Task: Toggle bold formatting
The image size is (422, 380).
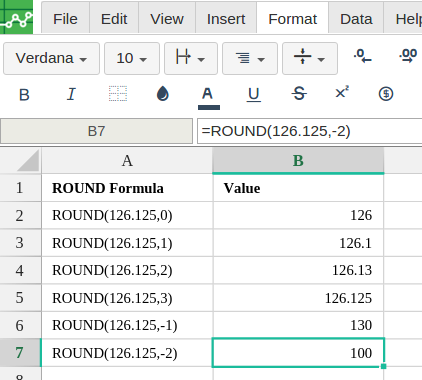Action: [x=24, y=95]
